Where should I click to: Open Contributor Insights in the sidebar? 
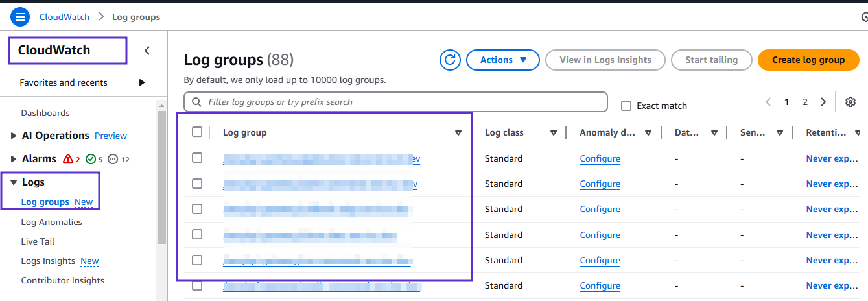tap(63, 280)
